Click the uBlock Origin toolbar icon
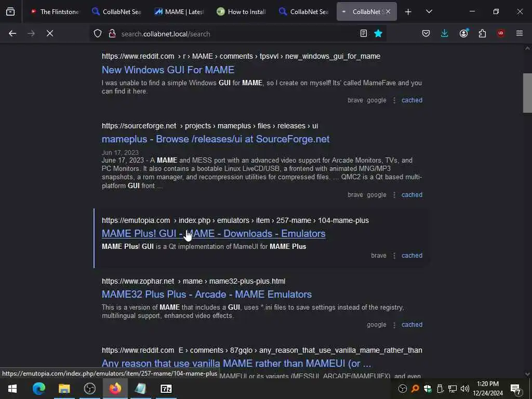Image resolution: width=532 pixels, height=399 pixels. tap(501, 33)
